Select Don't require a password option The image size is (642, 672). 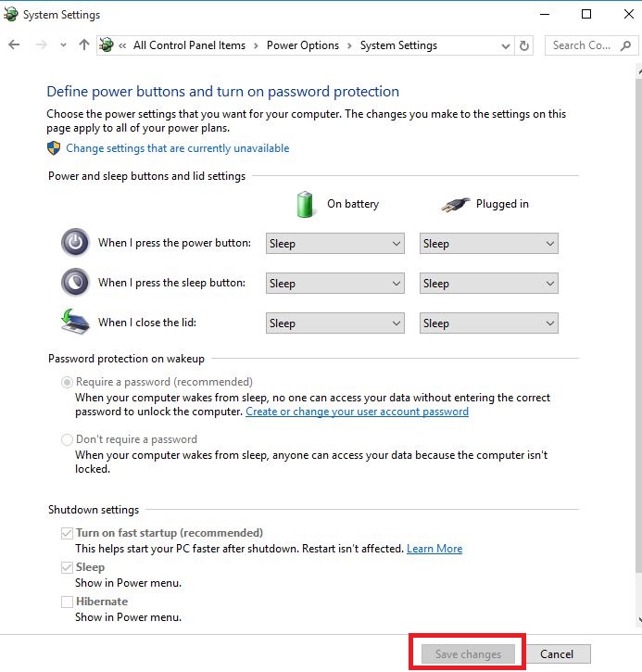tap(67, 439)
